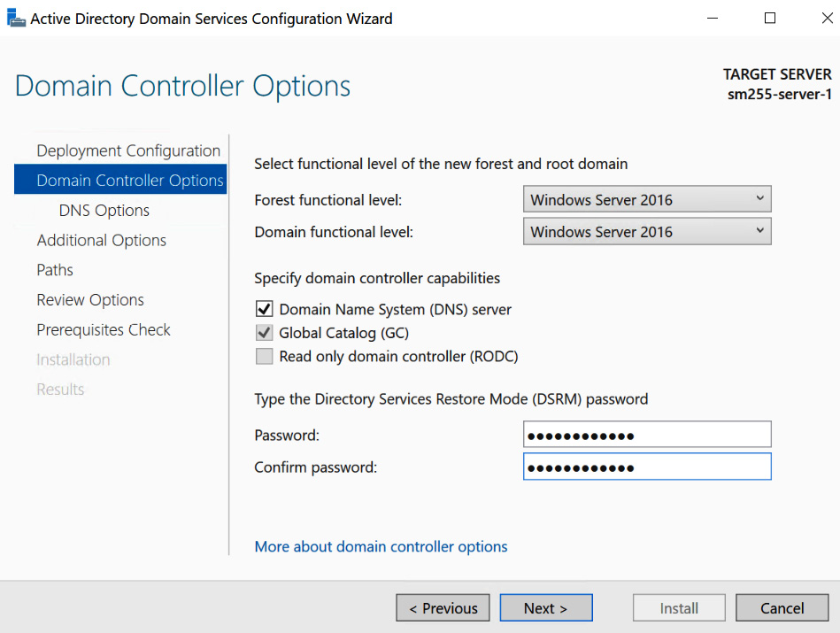Click the wizard app icon in title bar
Image resolution: width=840 pixels, height=633 pixels.
click(x=16, y=19)
